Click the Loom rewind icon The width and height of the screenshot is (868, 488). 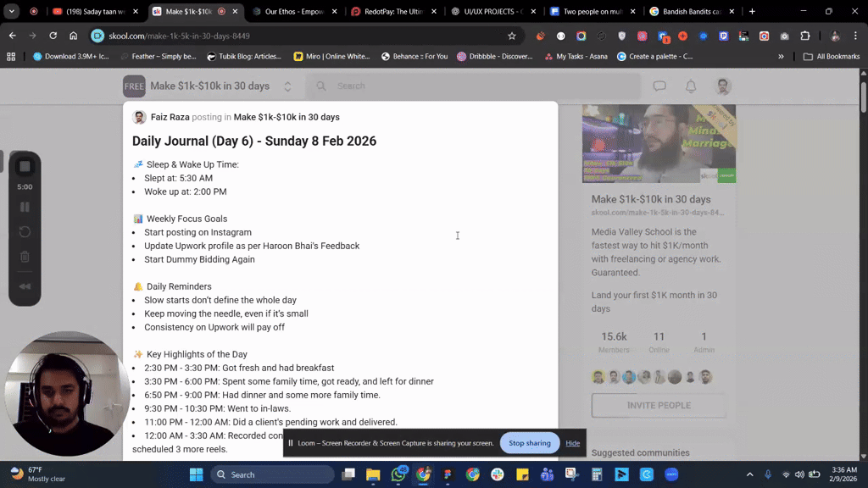(25, 286)
